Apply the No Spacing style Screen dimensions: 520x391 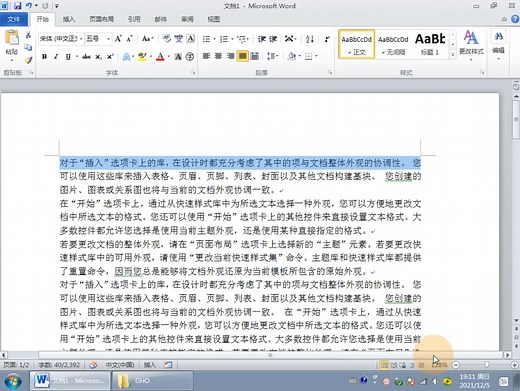pos(393,44)
